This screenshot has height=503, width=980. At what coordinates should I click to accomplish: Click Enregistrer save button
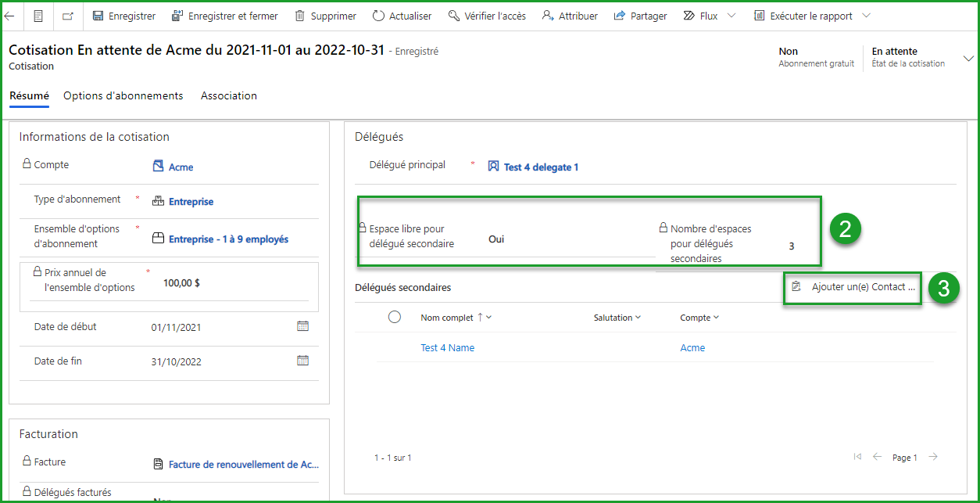click(123, 16)
